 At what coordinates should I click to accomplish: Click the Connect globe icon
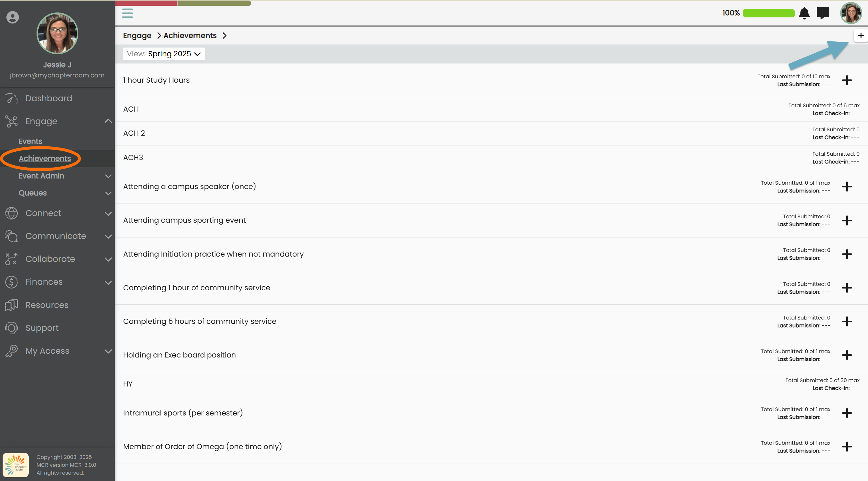[x=12, y=213]
